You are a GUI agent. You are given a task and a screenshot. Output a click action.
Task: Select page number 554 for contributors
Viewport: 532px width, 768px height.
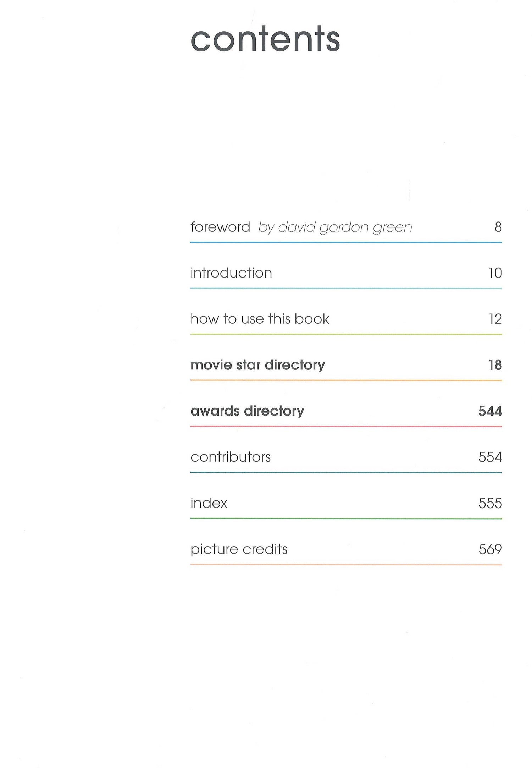[490, 457]
